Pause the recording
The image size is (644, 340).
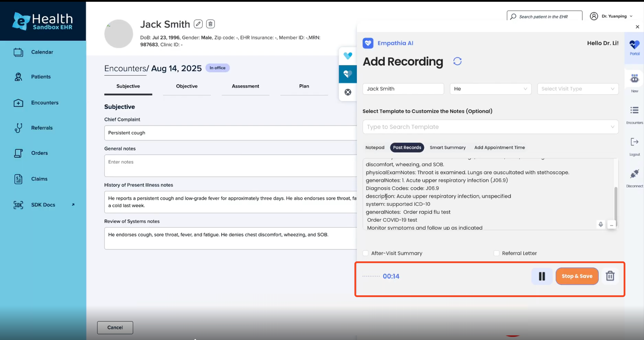point(542,276)
